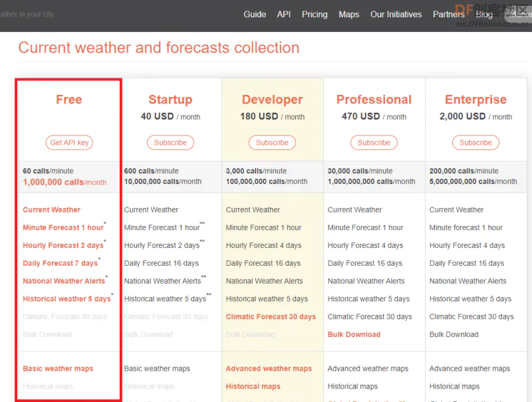This screenshot has width=532, height=402.
Task: Open the Pricing nav link
Action: tap(315, 14)
